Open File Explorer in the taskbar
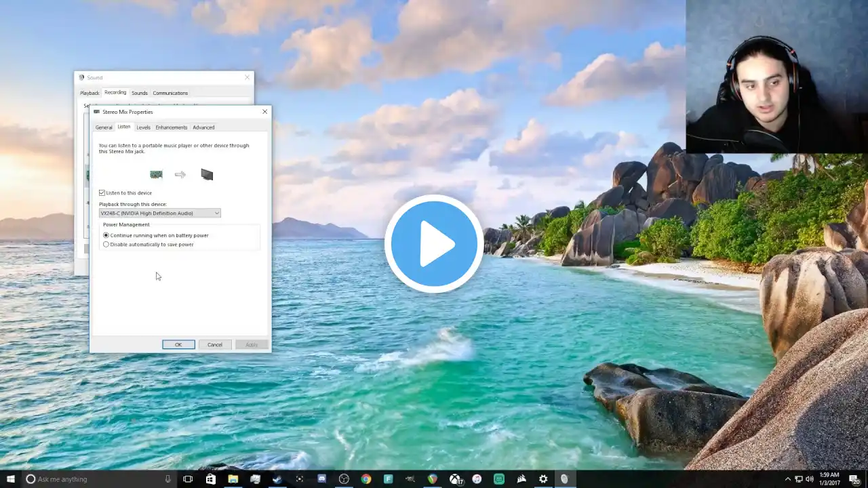Screen dimensions: 868x488 pyautogui.click(x=233, y=479)
